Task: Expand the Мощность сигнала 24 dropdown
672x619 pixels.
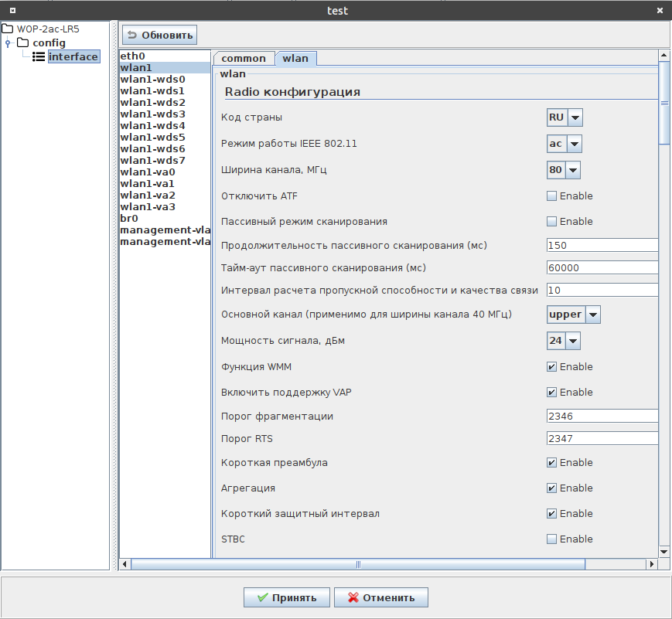Action: [x=572, y=341]
